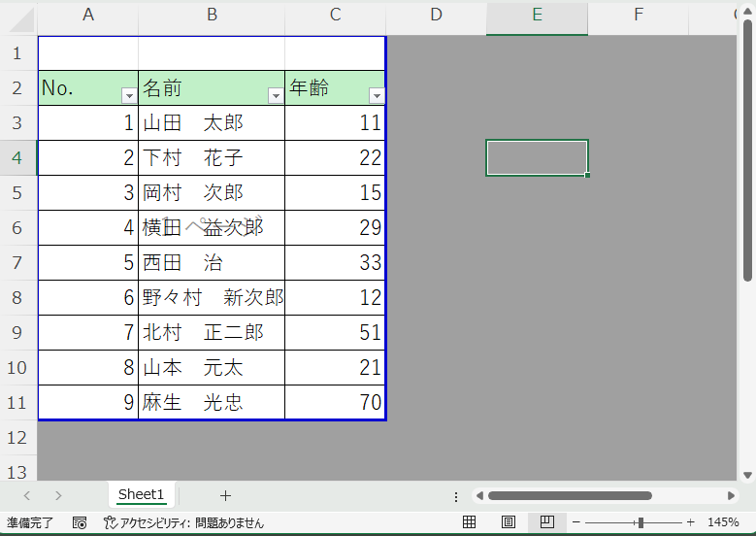Zoom out with the minus button
Viewport: 756px width, 536px height.
pos(575,522)
